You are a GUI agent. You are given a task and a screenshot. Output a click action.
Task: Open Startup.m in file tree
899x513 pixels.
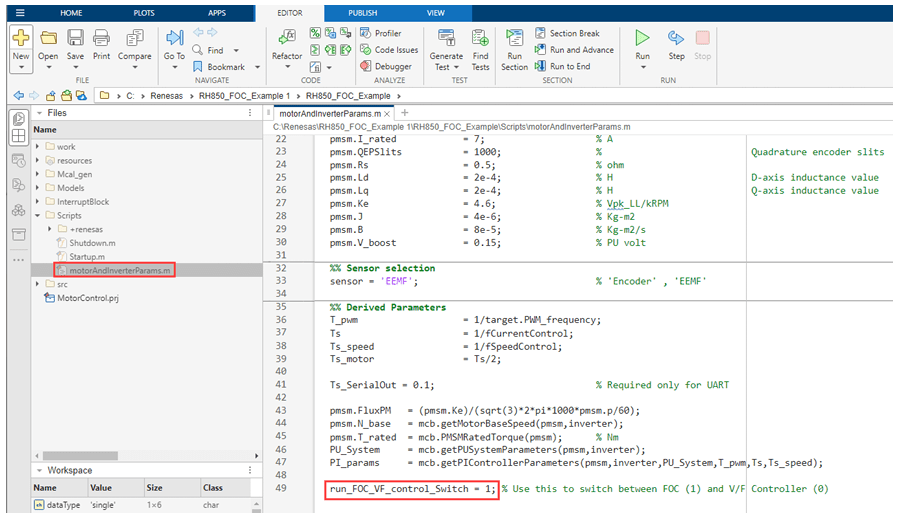(x=86, y=257)
